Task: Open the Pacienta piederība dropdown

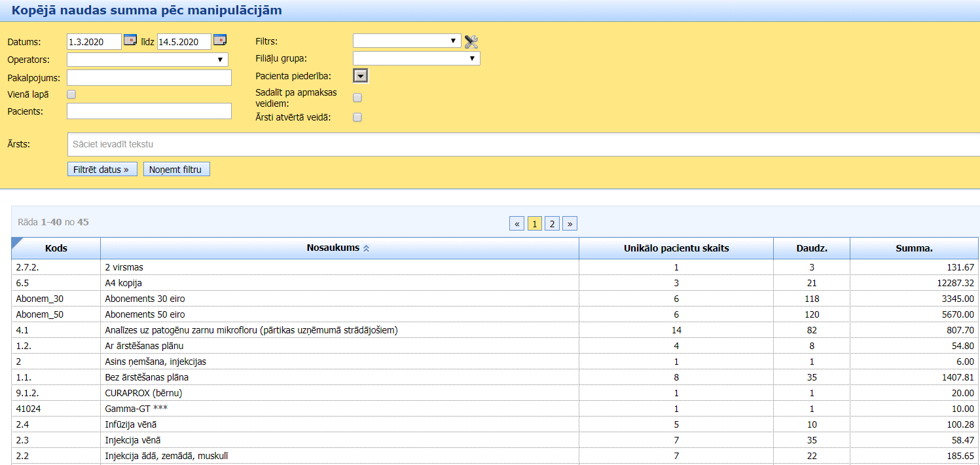Action: [x=360, y=76]
